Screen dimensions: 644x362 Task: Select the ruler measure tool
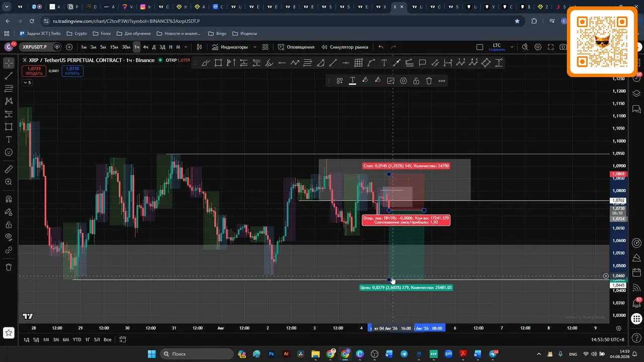(9, 169)
